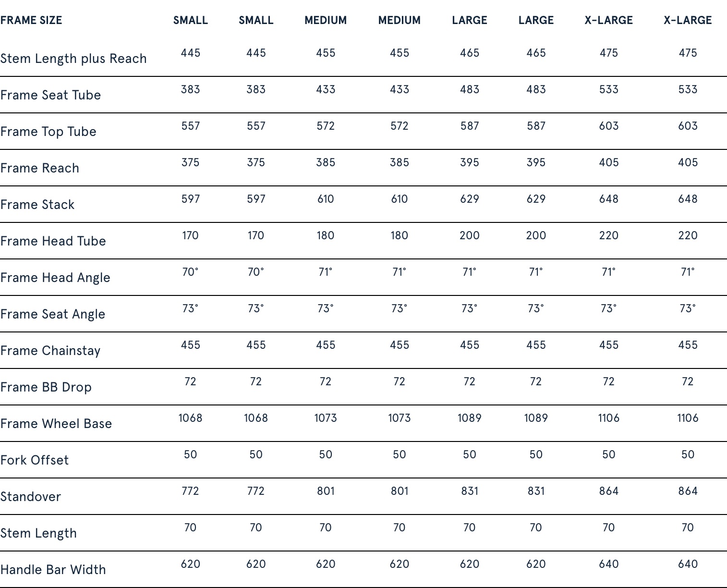The width and height of the screenshot is (727, 588).
Task: Select the Frame Wheel Base row label
Action: (56, 424)
